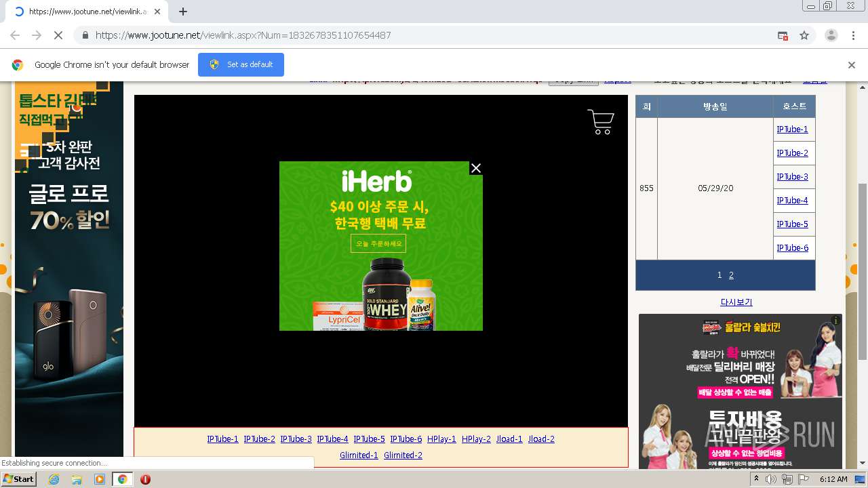The height and width of the screenshot is (488, 868).
Task: Open the volume control in the tray
Action: 771,479
